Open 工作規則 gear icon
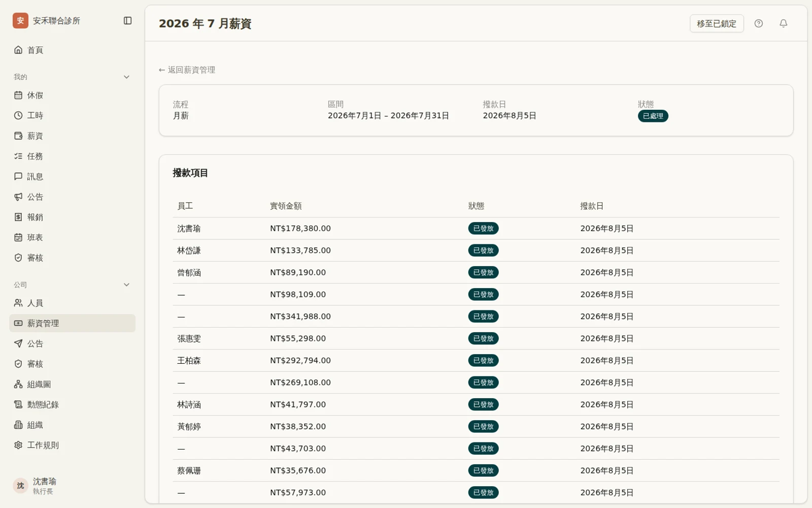The height and width of the screenshot is (508, 812). pos(18,445)
